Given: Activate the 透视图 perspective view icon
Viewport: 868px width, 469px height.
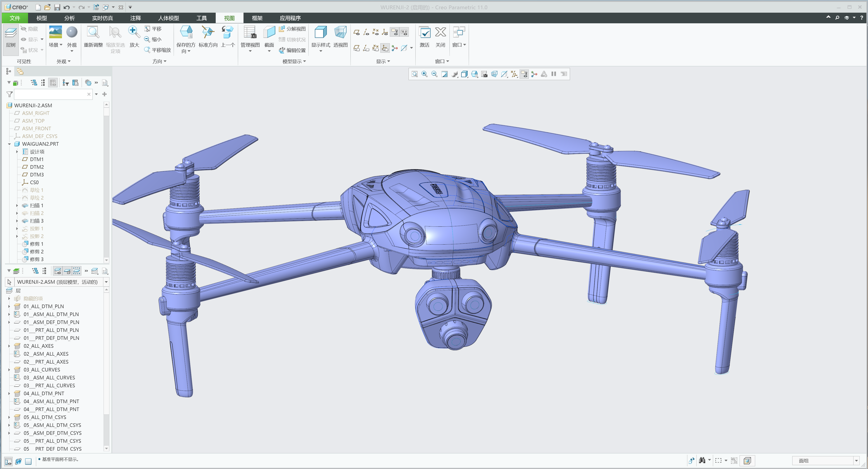Looking at the screenshot, I should point(340,37).
